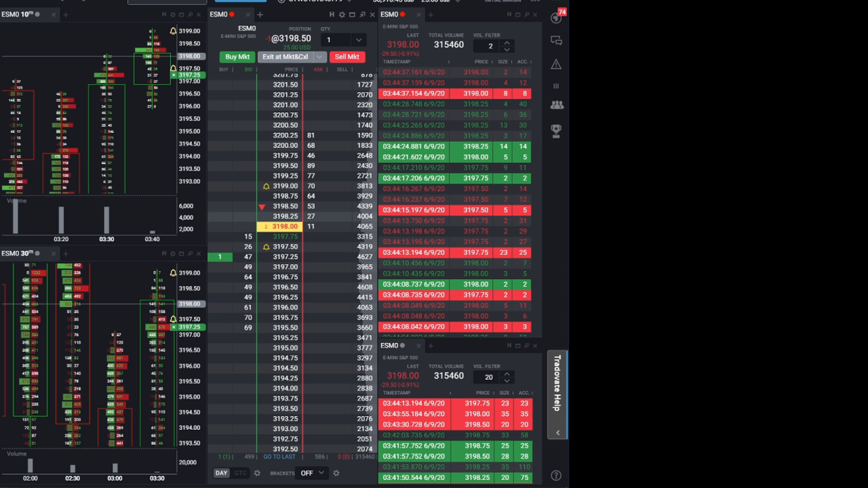Open the trophy icon in sidebar

click(x=556, y=131)
